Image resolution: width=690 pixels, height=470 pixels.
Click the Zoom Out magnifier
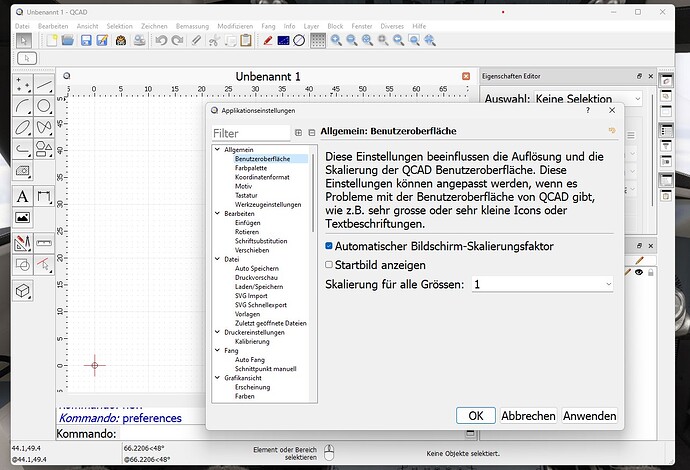(352, 40)
